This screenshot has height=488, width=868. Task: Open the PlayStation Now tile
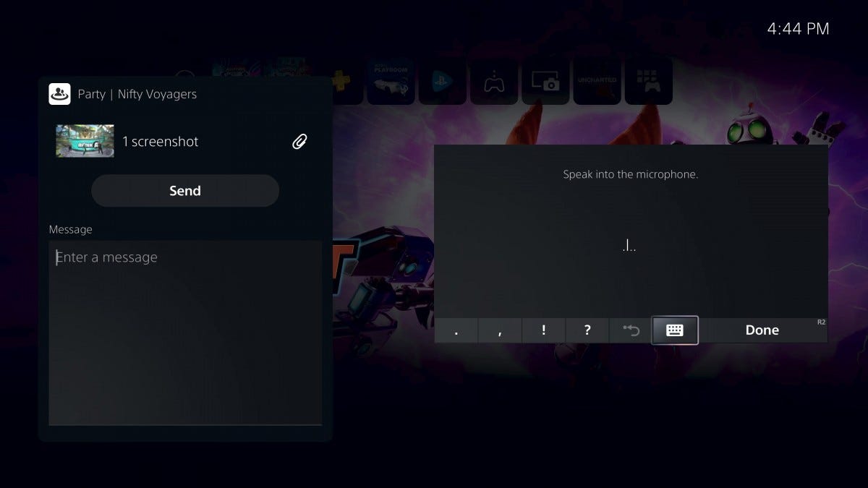442,82
